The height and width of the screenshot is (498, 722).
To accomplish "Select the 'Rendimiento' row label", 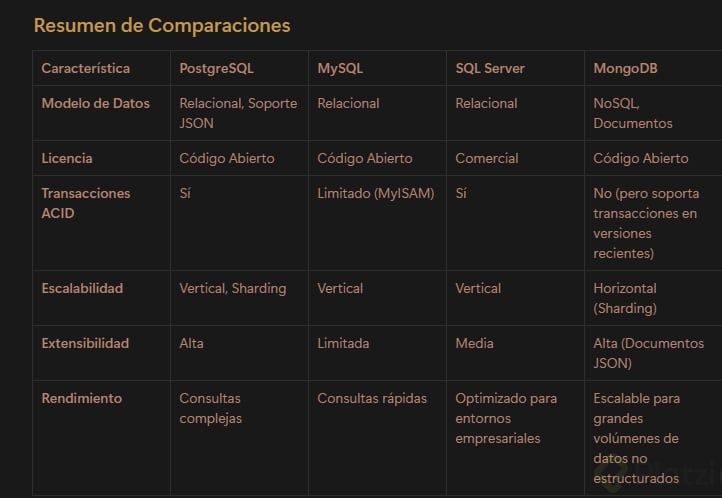I will [81, 398].
